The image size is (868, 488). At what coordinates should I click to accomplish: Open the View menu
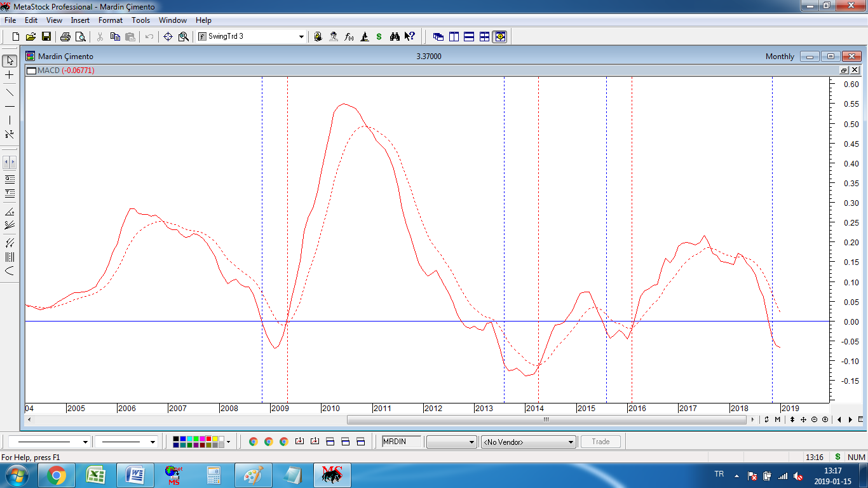54,20
